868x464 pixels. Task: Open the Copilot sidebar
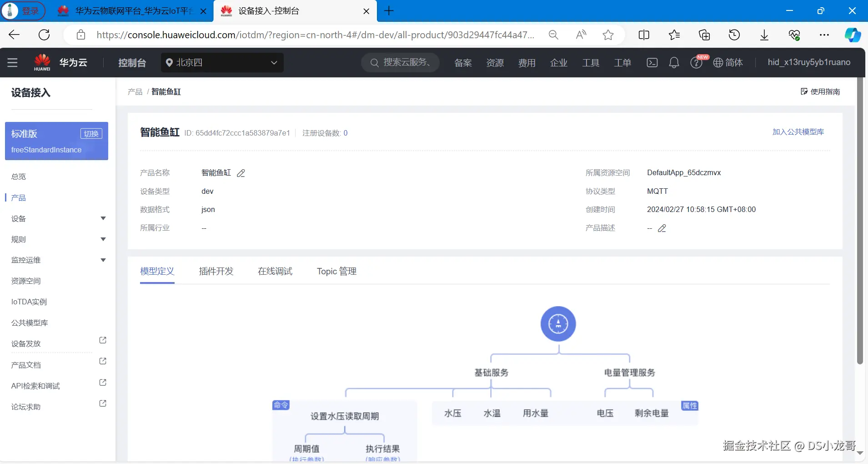click(853, 35)
